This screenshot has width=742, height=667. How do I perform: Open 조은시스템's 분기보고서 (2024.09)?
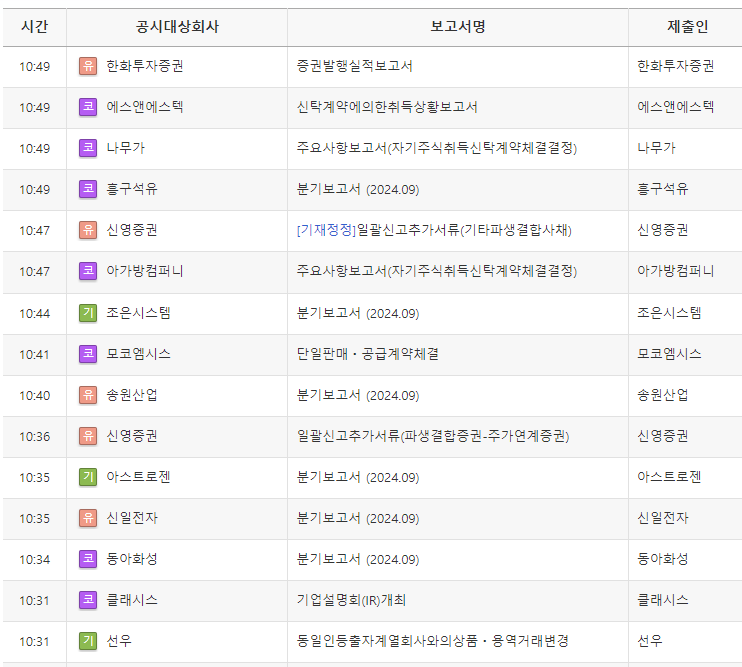358,313
